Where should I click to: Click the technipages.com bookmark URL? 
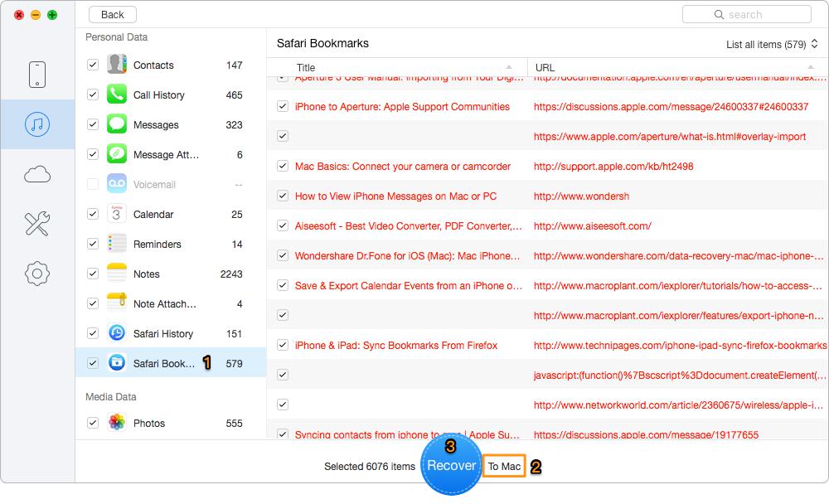pyautogui.click(x=680, y=346)
